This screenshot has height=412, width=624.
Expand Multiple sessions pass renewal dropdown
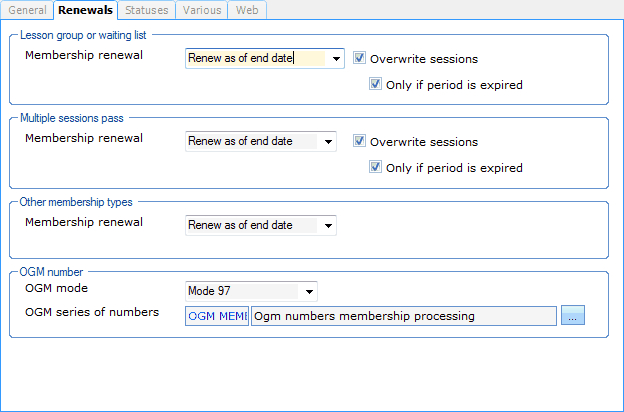tap(328, 142)
